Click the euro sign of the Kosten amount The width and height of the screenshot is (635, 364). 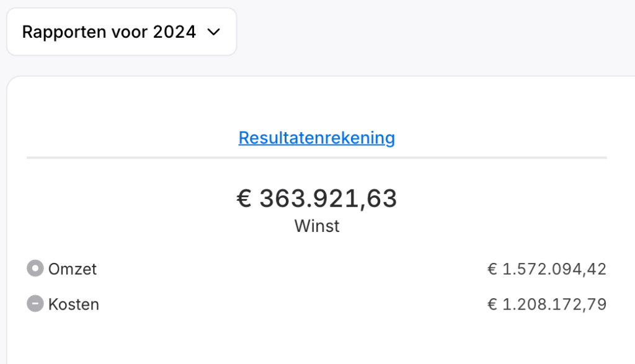coord(492,304)
